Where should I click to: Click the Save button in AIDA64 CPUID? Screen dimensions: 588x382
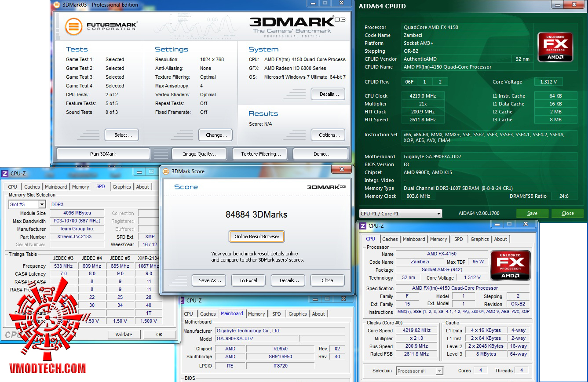[x=532, y=213]
